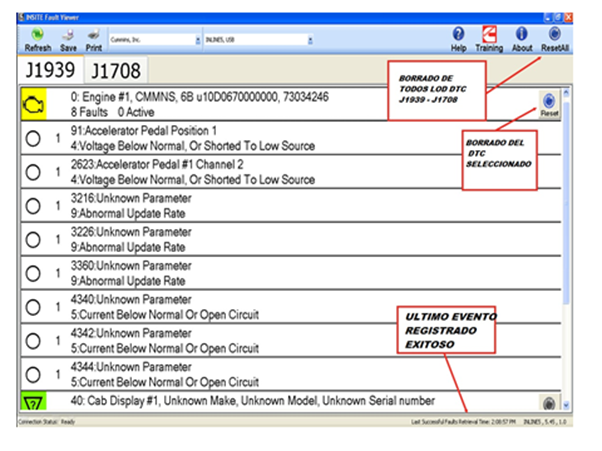Image resolution: width=602 pixels, height=451 pixels.
Task: Click the Save disk icon
Action: click(x=67, y=36)
